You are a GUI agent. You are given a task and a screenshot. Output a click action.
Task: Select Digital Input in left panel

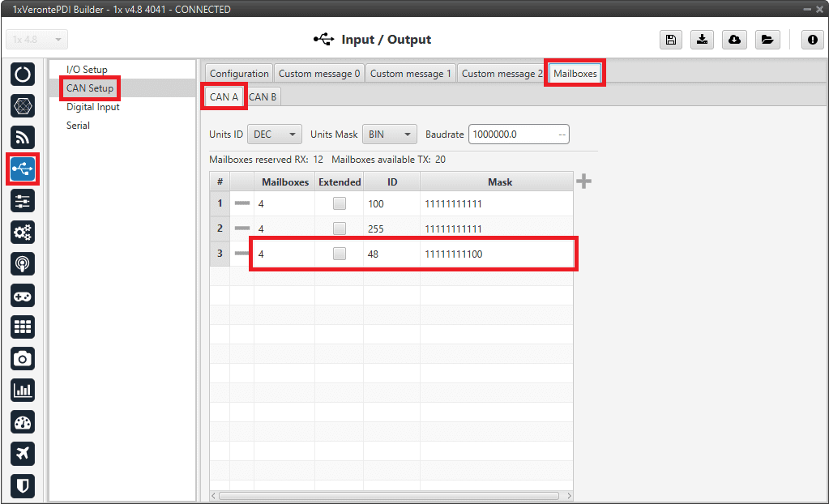click(93, 107)
